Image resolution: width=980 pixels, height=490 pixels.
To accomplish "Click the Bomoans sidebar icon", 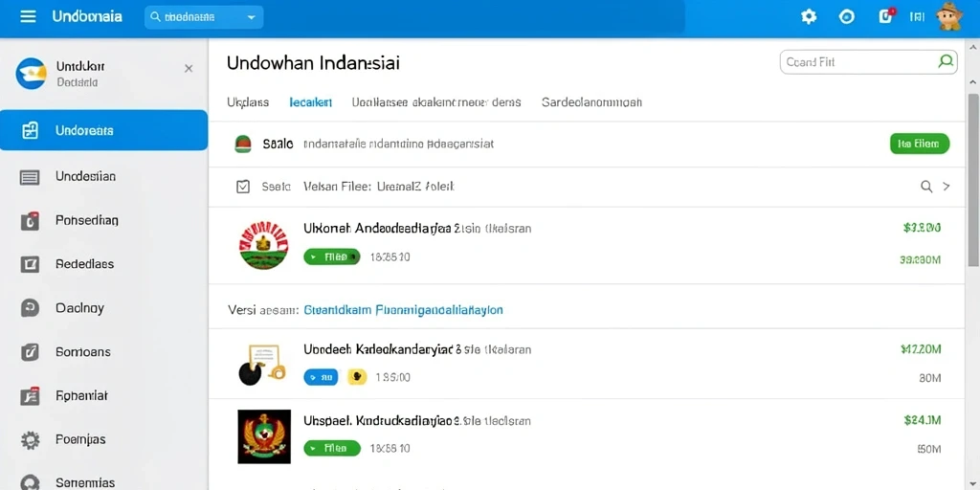I will [x=30, y=352].
